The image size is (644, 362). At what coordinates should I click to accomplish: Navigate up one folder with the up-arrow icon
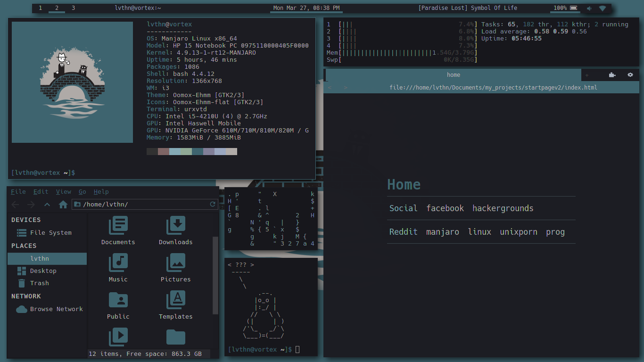point(46,204)
